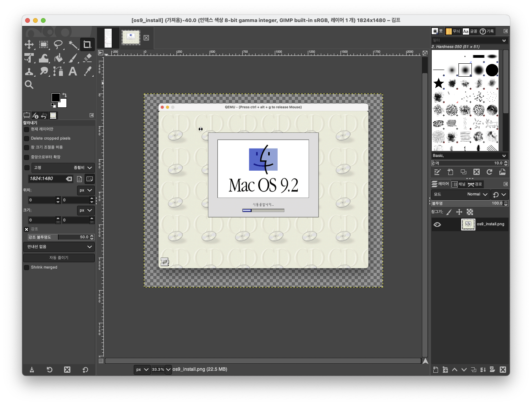Reset tool options to default values

click(85, 370)
